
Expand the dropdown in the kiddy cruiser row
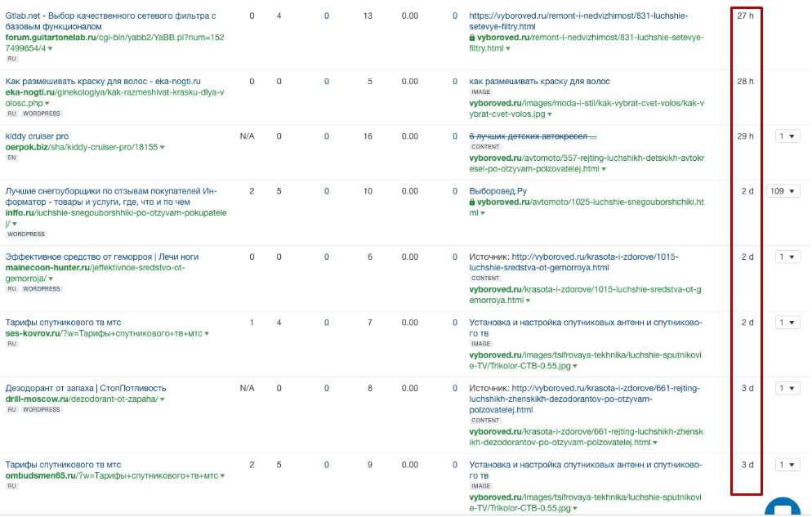[787, 136]
